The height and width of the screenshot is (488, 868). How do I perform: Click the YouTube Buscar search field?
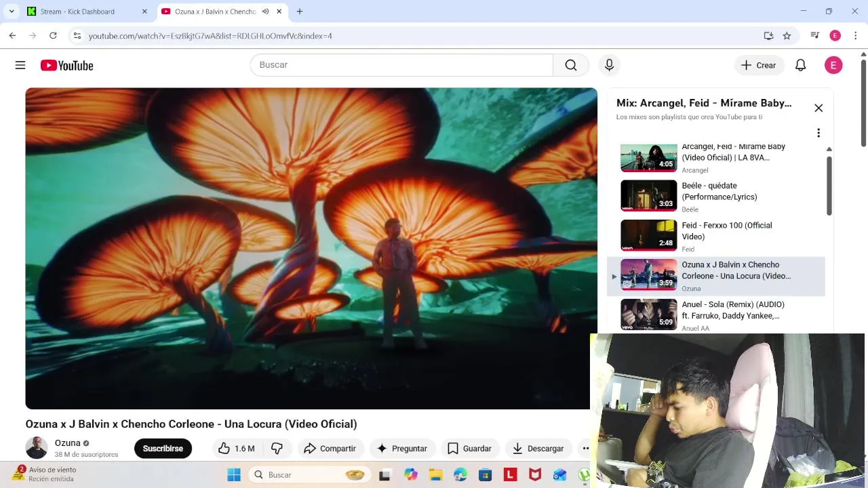[x=401, y=65]
